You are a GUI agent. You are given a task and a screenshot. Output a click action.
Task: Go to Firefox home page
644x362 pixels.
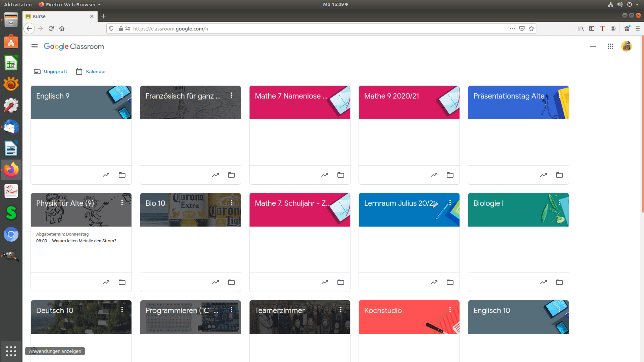click(x=62, y=28)
